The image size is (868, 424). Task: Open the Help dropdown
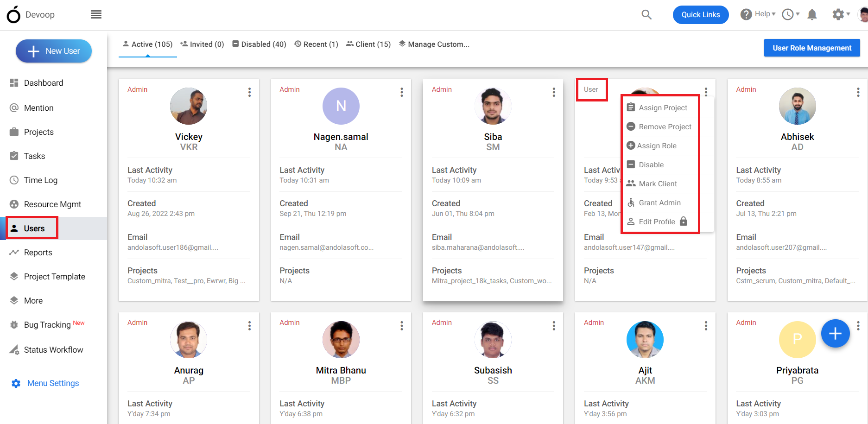click(x=758, y=14)
